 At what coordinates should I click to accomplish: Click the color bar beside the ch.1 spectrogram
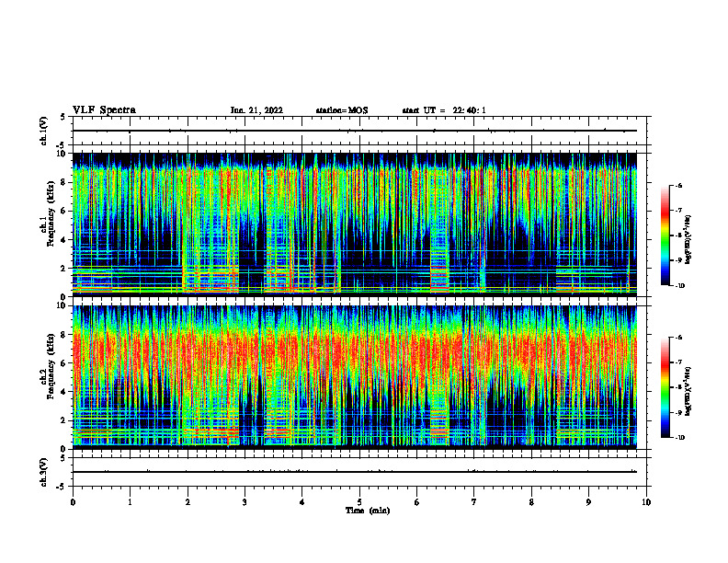(665, 236)
